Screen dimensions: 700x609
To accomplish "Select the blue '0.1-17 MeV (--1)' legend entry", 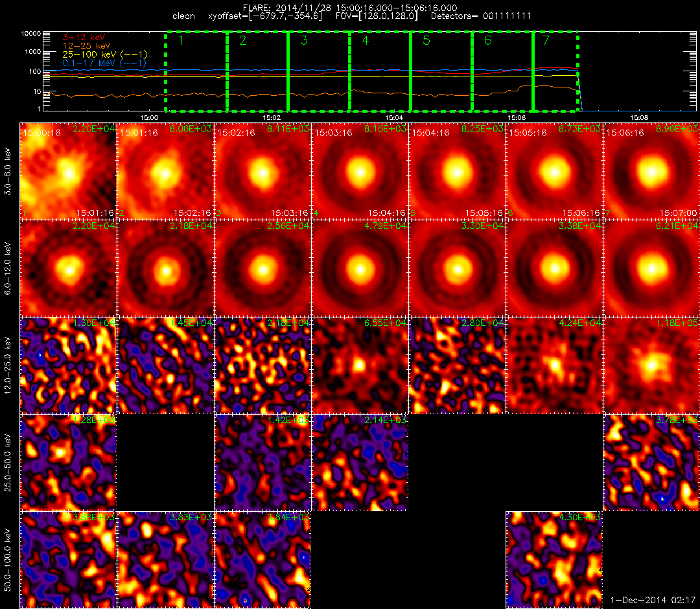I will click(104, 63).
